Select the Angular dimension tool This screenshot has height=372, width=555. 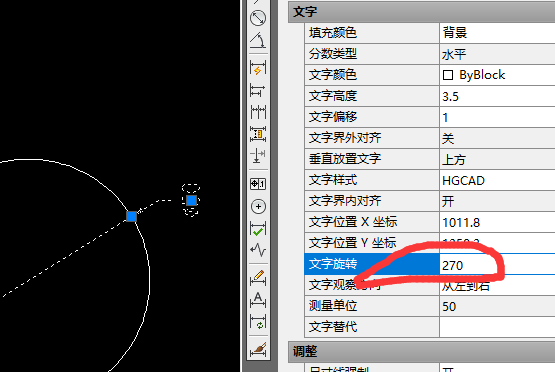coord(258,40)
